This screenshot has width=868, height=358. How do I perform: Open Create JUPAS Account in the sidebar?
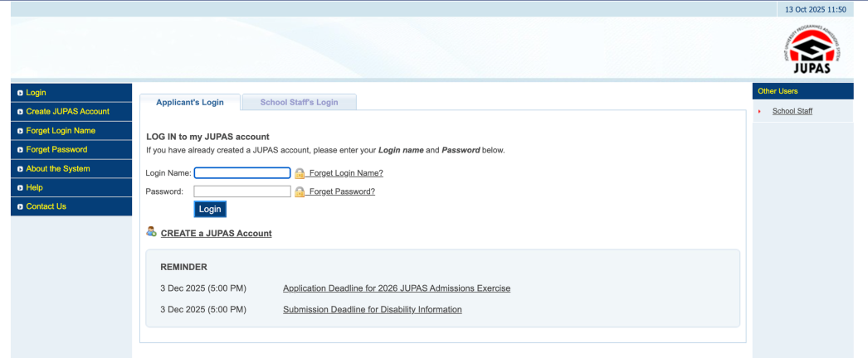point(67,112)
